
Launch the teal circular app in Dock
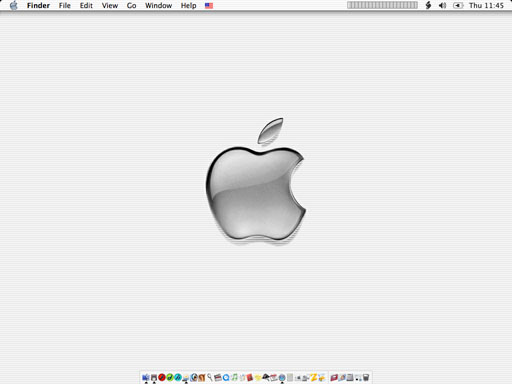pyautogui.click(x=178, y=377)
